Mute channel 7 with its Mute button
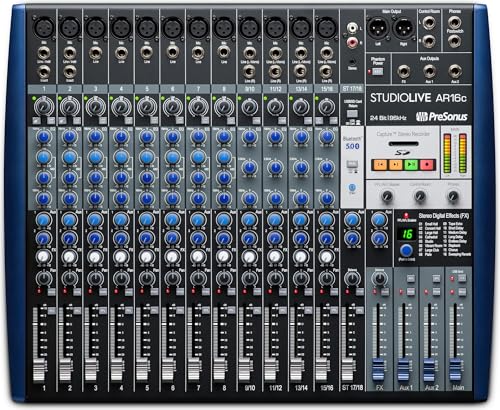This screenshot has width=500, height=410. tap(206, 292)
